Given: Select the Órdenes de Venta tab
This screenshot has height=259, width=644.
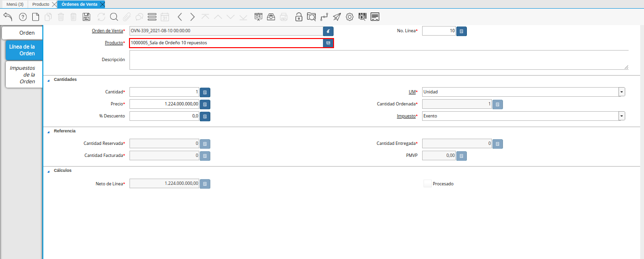Looking at the screenshot, I should point(79,4).
